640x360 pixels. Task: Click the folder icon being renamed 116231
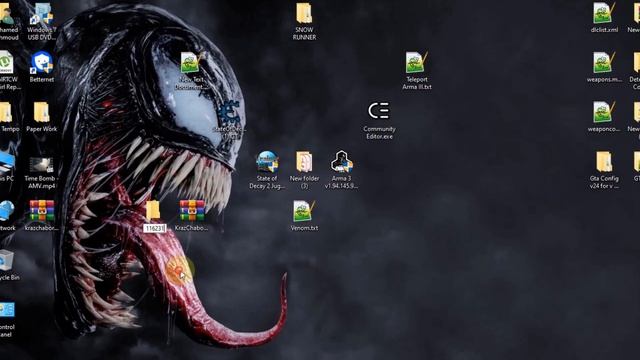(153, 211)
